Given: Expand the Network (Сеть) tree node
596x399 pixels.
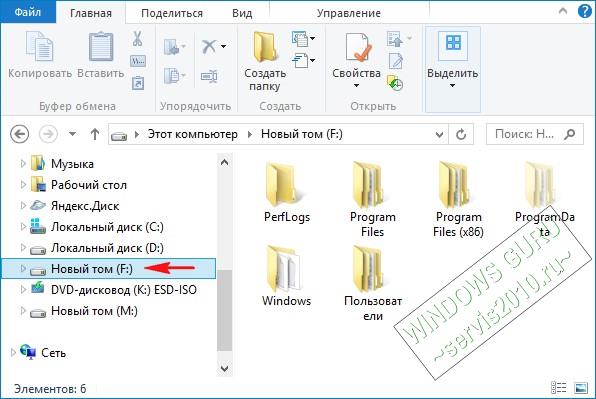Looking at the screenshot, I should coord(13,353).
